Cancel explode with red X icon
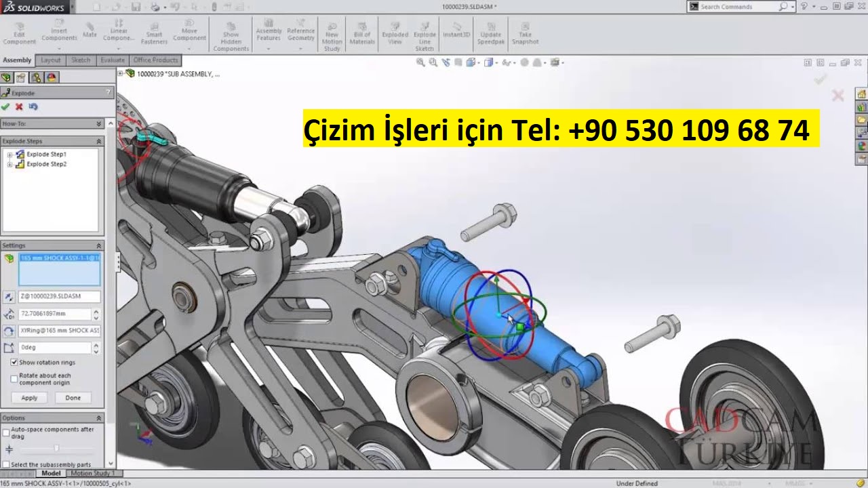The image size is (868, 488). (x=19, y=106)
